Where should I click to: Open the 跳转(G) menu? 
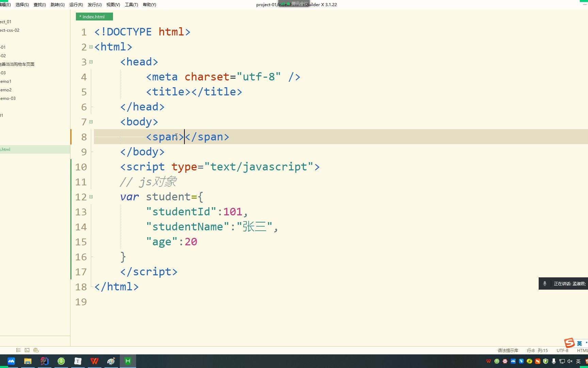tap(58, 5)
